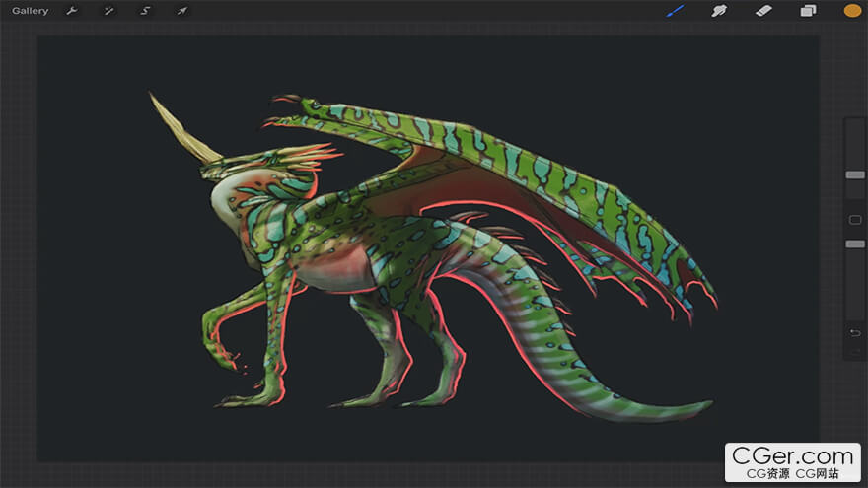Screen dimensions: 868x488
Task: Click the brush opacity slider handle
Action: (854, 244)
